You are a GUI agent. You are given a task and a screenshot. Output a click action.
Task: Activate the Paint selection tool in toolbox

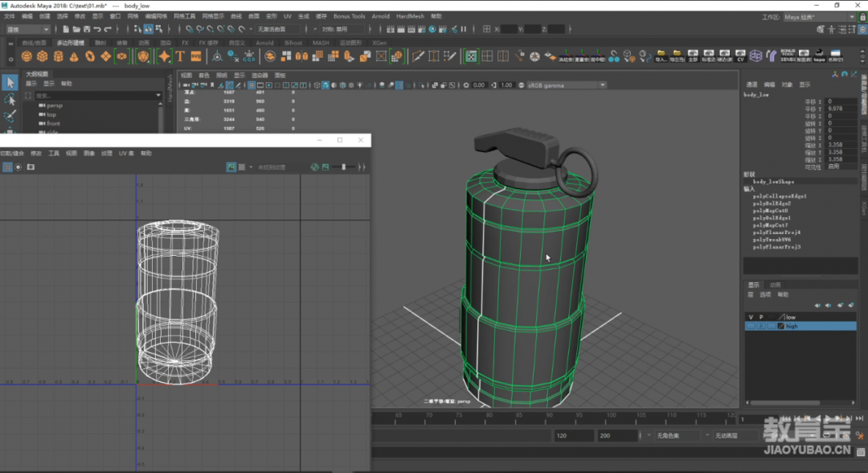pos(10,115)
